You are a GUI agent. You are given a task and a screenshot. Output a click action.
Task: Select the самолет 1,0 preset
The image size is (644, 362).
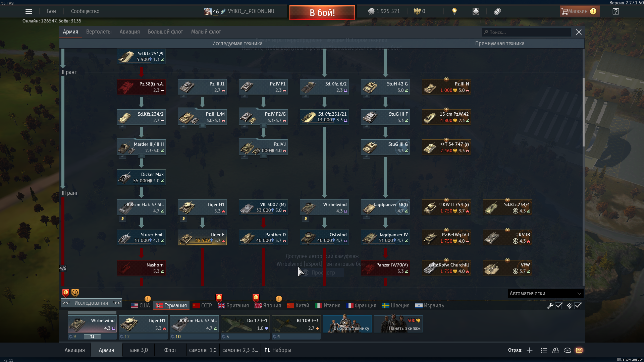(203, 350)
